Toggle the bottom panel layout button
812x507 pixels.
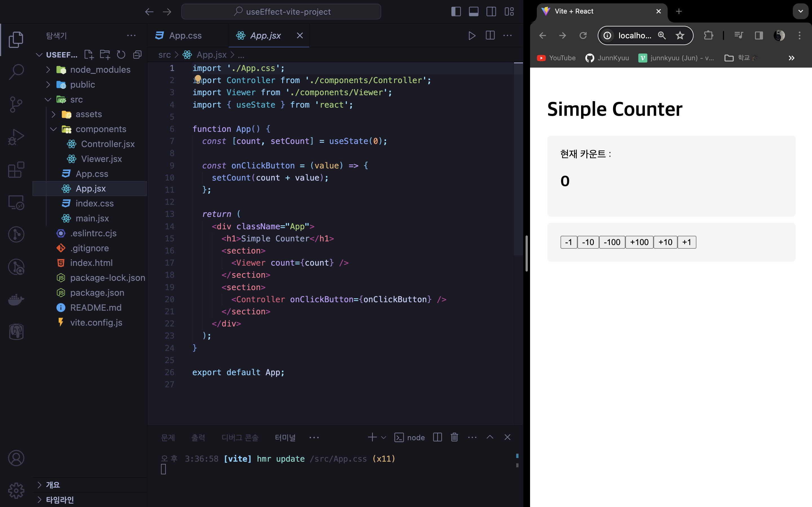point(473,12)
